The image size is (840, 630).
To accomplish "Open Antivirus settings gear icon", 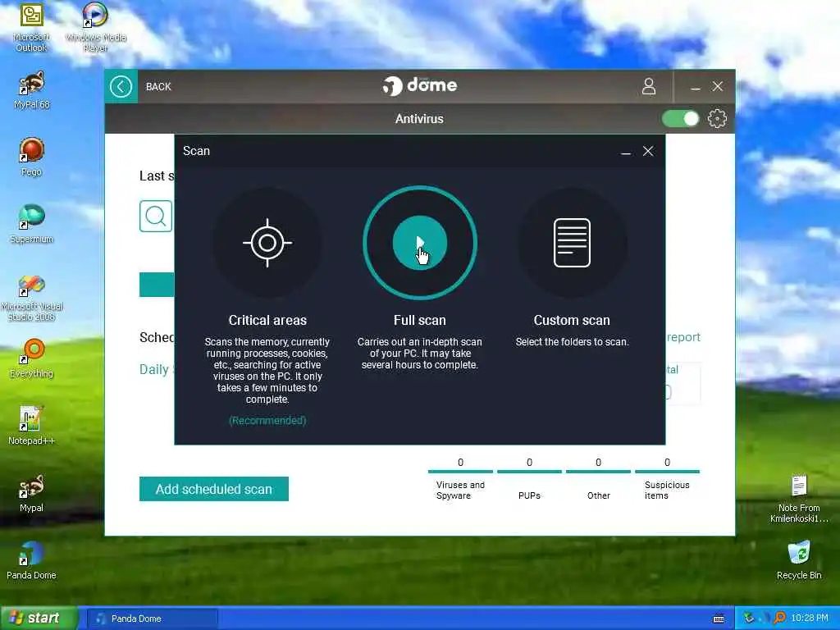I will [717, 118].
